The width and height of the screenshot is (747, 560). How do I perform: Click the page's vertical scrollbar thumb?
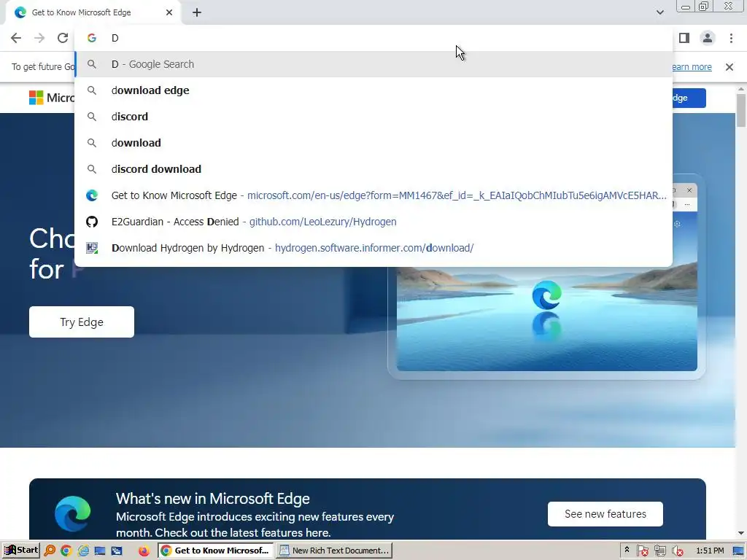(x=741, y=111)
